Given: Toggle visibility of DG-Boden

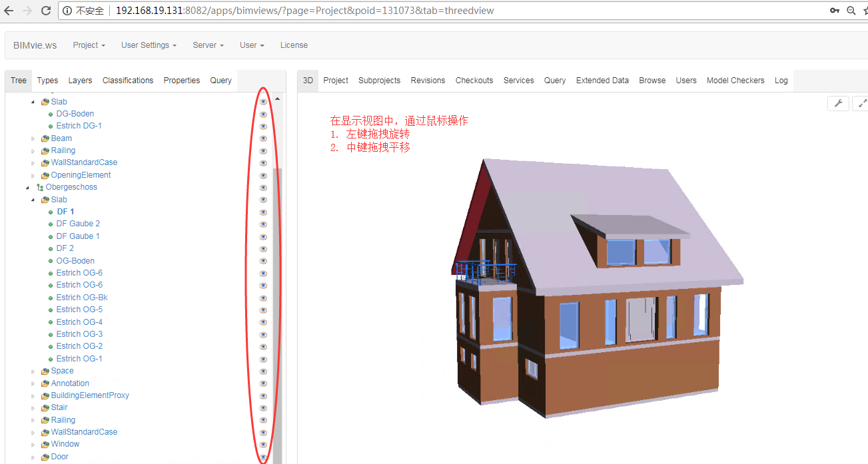Looking at the screenshot, I should (x=263, y=114).
